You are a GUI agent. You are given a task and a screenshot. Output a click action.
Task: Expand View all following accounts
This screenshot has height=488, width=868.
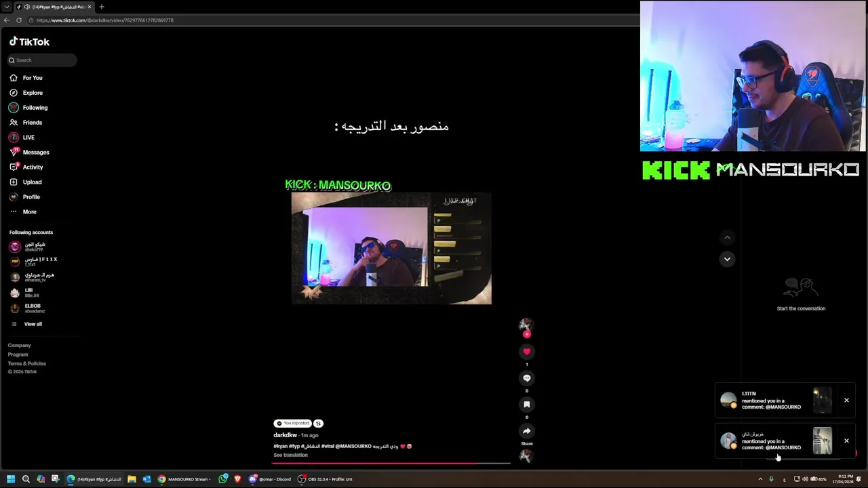[x=33, y=324]
